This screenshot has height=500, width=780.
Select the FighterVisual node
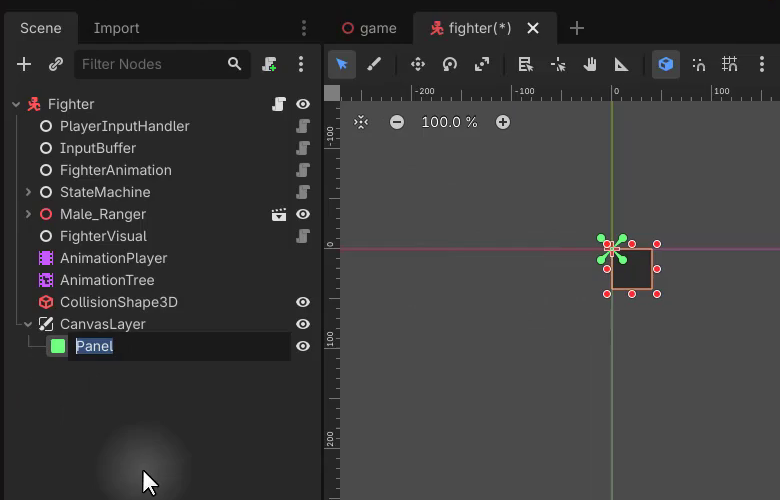point(103,236)
